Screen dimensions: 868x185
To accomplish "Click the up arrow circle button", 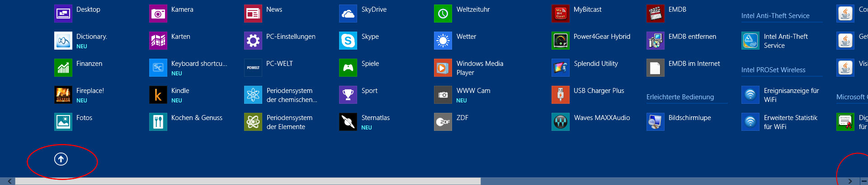I will click(x=61, y=159).
